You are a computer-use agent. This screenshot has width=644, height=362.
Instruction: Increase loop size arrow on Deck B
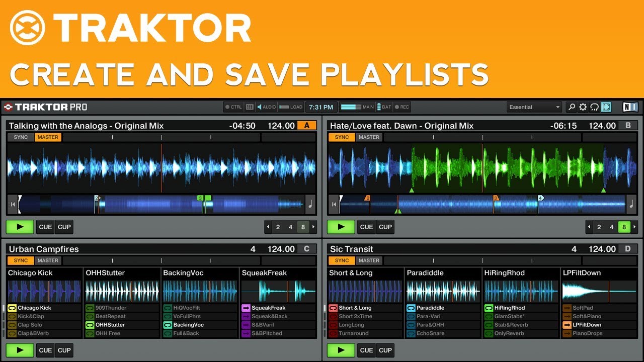point(634,227)
